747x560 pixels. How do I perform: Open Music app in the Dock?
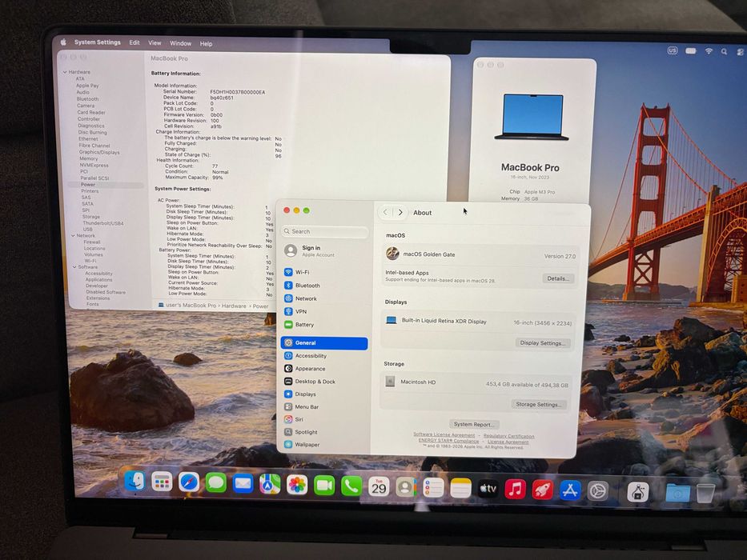point(515,490)
